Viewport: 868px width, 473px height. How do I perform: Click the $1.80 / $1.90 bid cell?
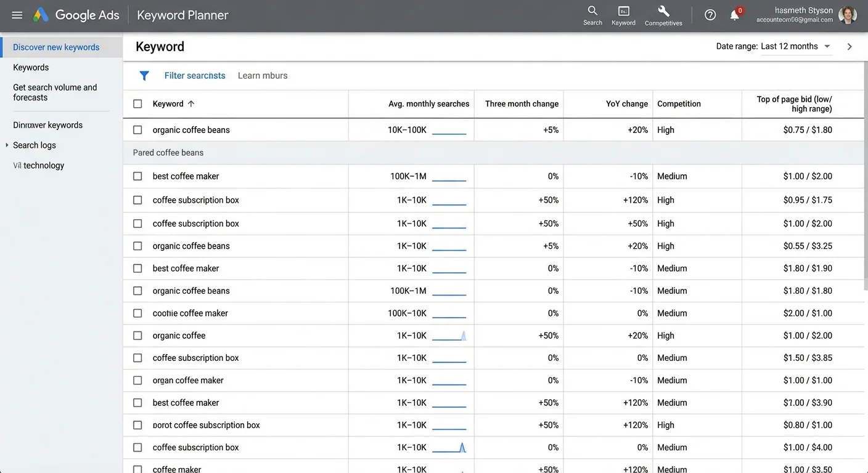[808, 269]
